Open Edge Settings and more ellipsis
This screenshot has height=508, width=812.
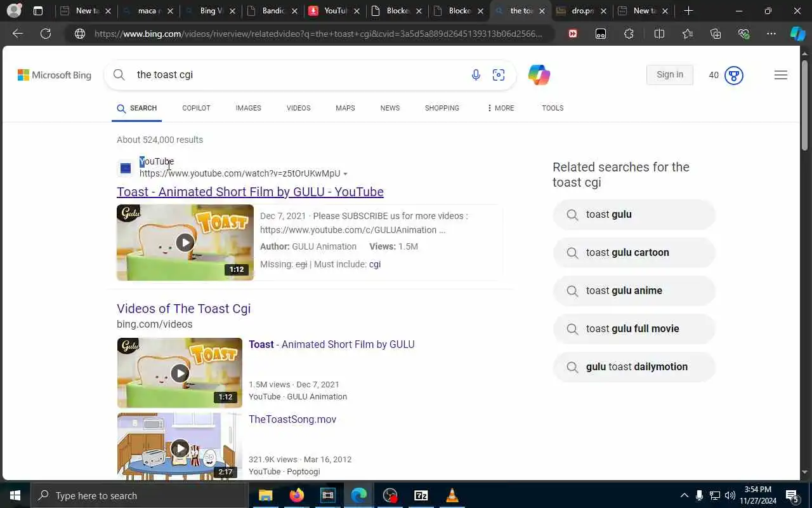[x=771, y=34]
